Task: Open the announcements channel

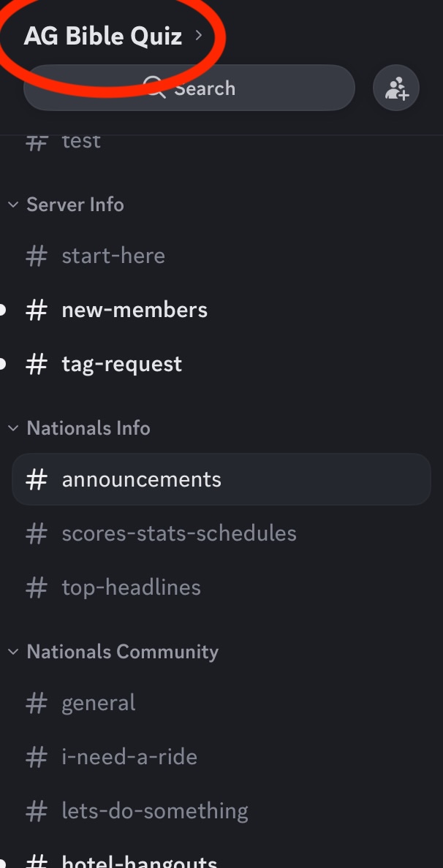Action: (141, 479)
